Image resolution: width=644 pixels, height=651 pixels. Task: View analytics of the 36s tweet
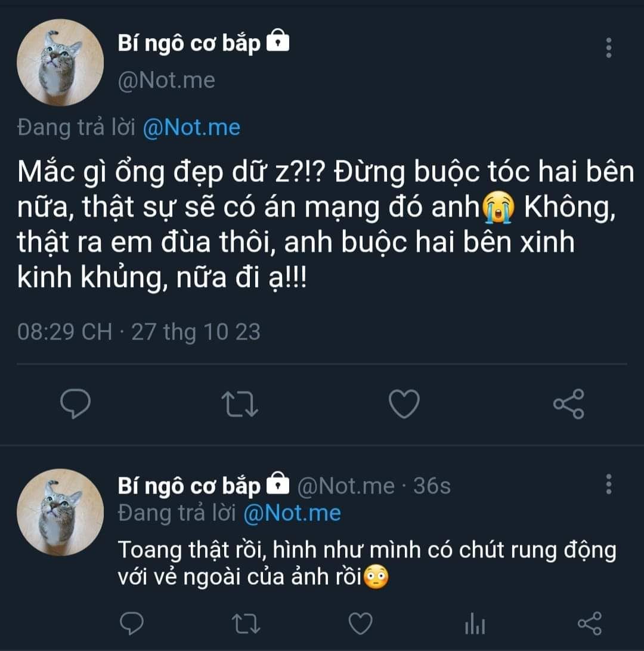point(475,625)
